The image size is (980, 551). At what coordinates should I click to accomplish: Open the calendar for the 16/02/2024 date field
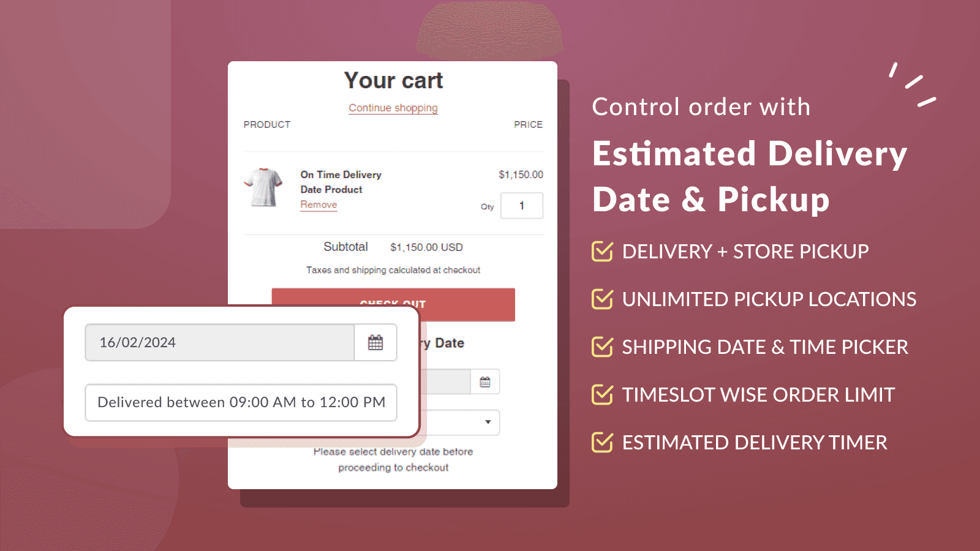(375, 342)
